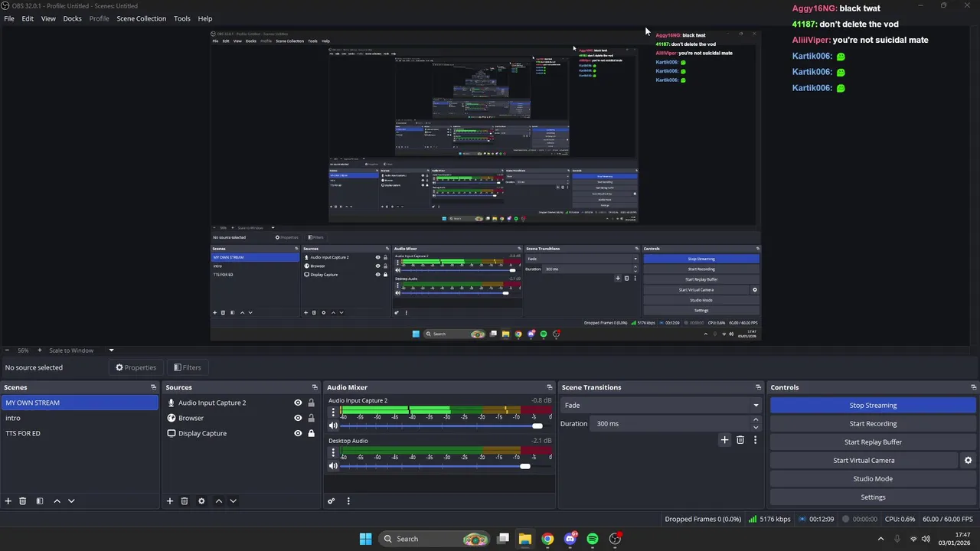Open Audio Mixer bottom options menu
This screenshot has width=980, height=551.
pos(348,501)
